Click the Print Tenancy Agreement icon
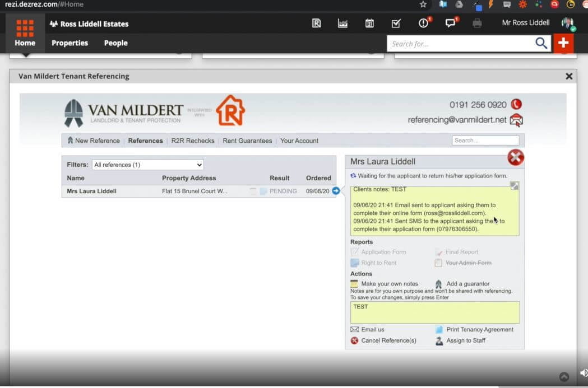Viewport: 588px width, 388px height. tap(439, 330)
